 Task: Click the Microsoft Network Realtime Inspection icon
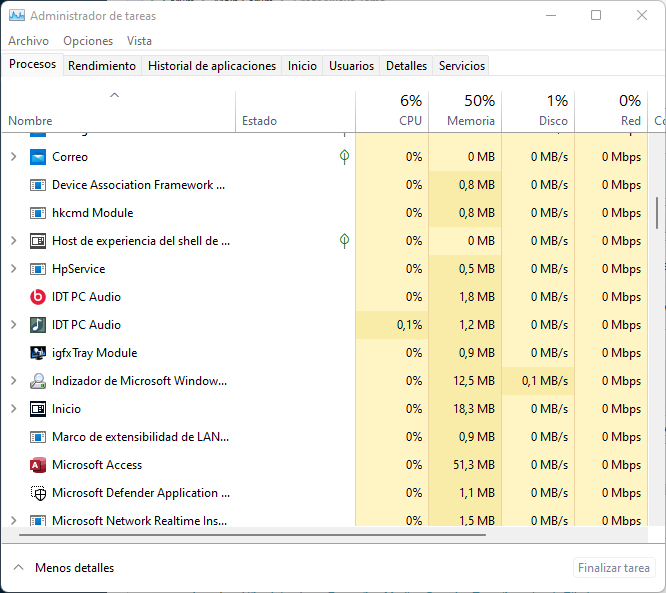(x=38, y=521)
